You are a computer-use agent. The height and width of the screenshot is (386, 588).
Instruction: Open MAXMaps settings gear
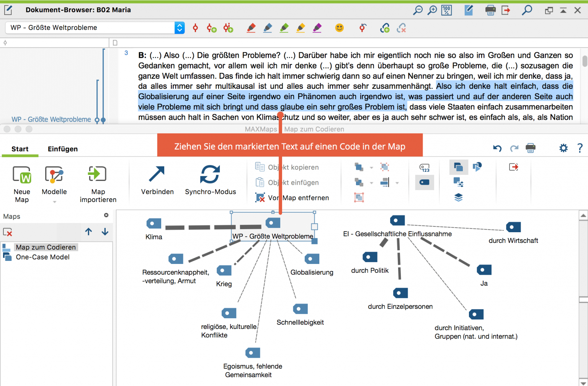pyautogui.click(x=563, y=148)
